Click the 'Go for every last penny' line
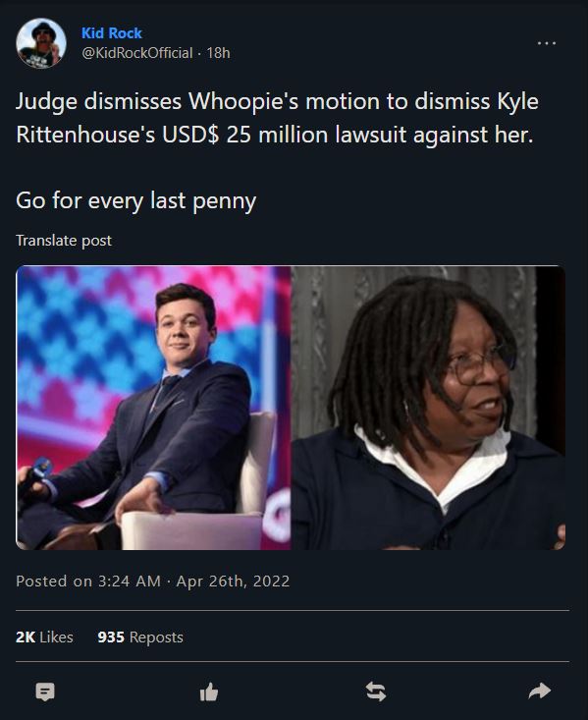This screenshot has width=588, height=720. [x=136, y=201]
